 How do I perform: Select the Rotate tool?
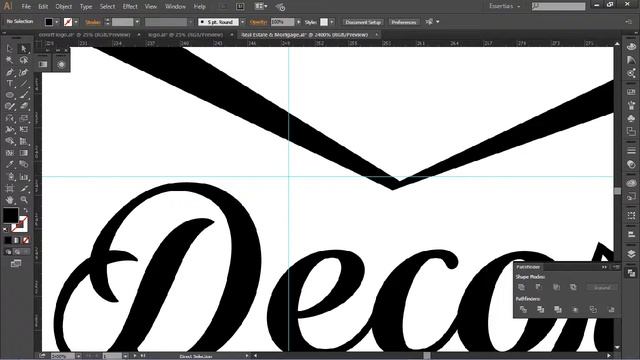(x=10, y=118)
